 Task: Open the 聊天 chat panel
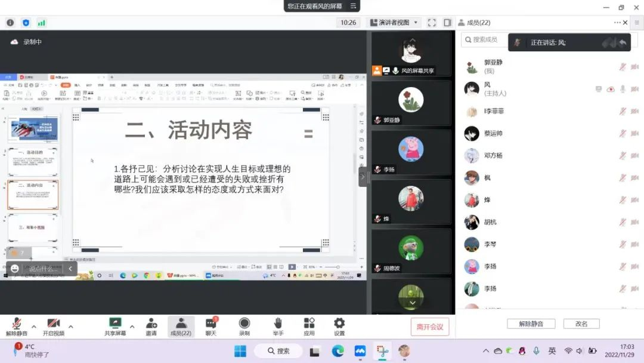[211, 327]
